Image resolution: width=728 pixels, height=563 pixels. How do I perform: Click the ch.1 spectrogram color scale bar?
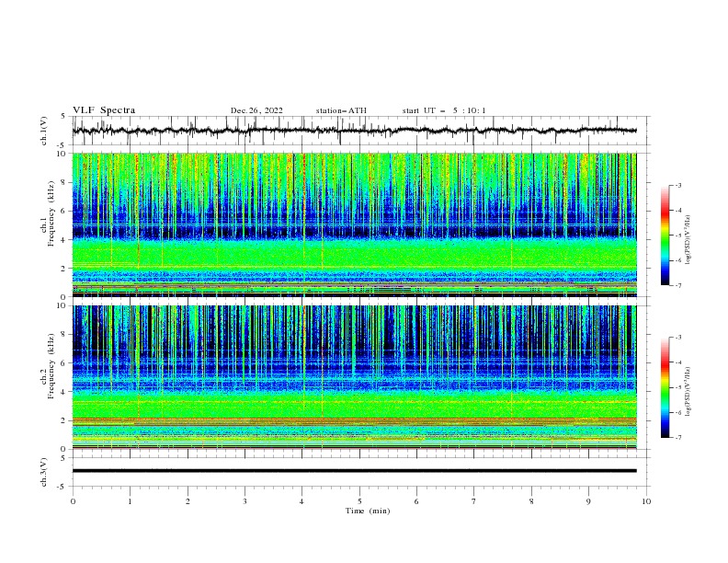665,235
